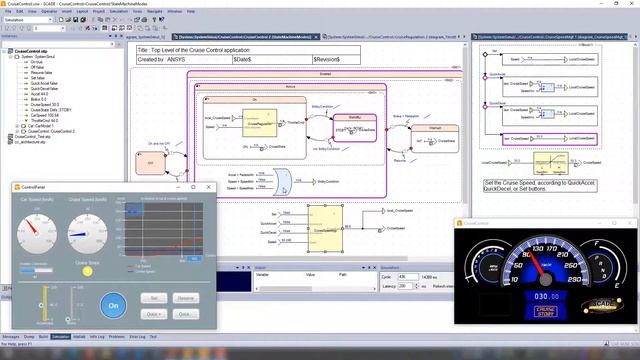Click the Interrupt state box

point(435,139)
